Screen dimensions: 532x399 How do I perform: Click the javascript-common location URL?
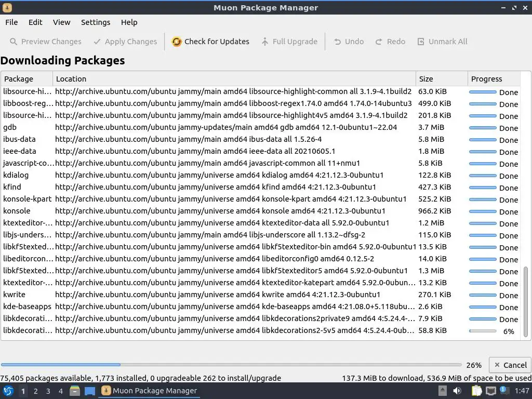pyautogui.click(x=208, y=163)
